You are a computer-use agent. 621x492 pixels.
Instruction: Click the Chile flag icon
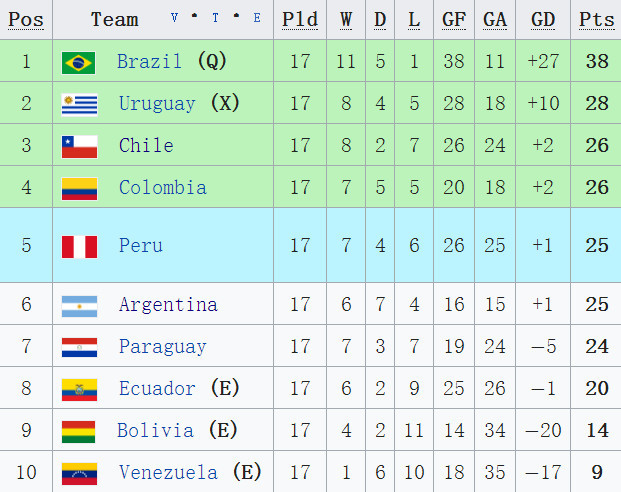point(80,147)
